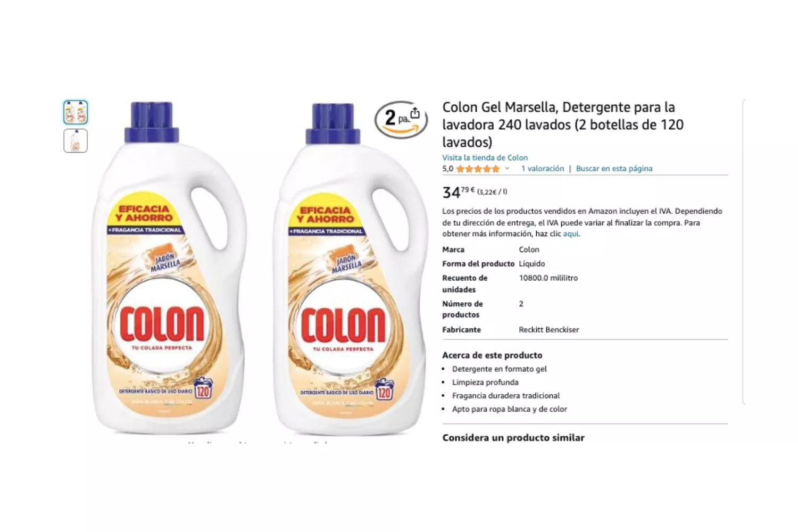
Task: Visit the Colon store link
Action: click(485, 157)
